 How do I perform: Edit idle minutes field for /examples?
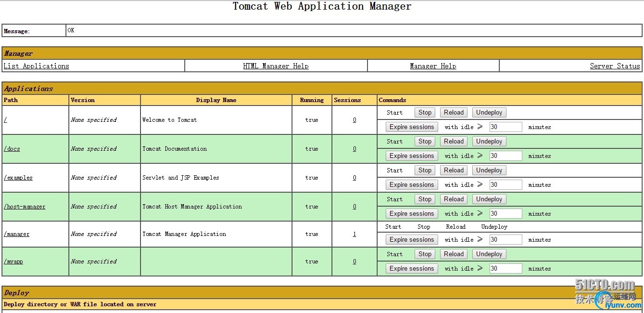coord(505,185)
